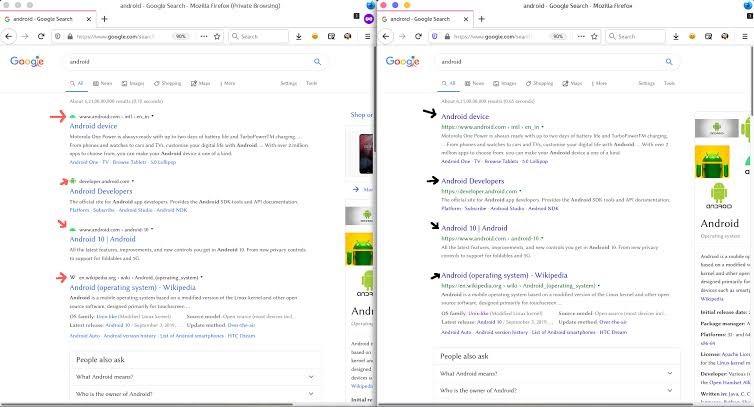Viewport: 754px width, 407px height.
Task: Expand 'Who is the owner of Android?' in Private window
Action: tap(197, 394)
